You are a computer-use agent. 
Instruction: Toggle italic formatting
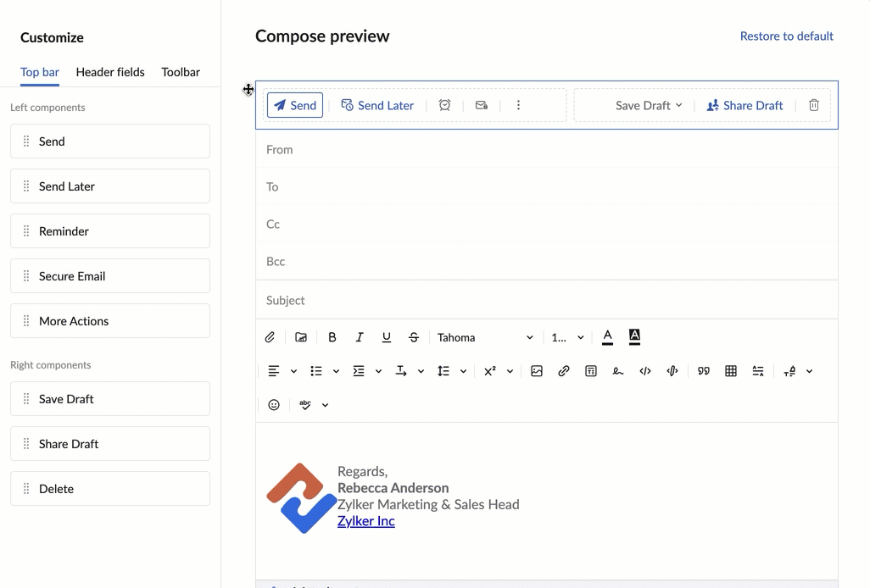pyautogui.click(x=359, y=336)
